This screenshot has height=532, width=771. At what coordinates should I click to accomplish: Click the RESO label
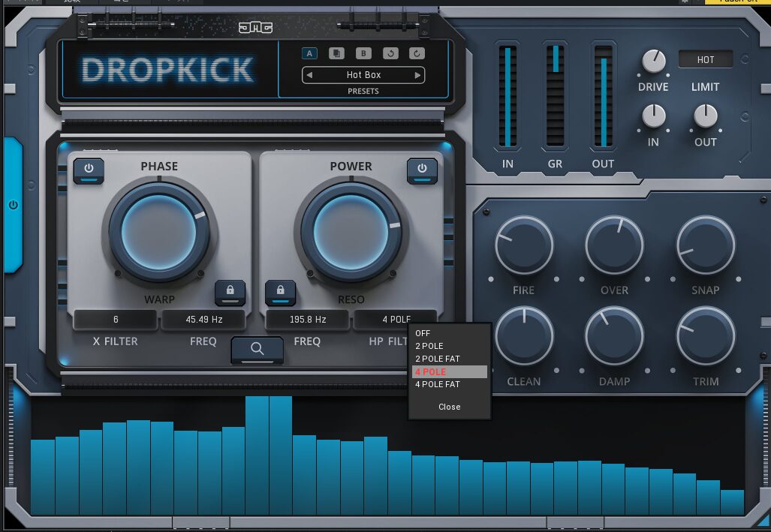tap(351, 299)
